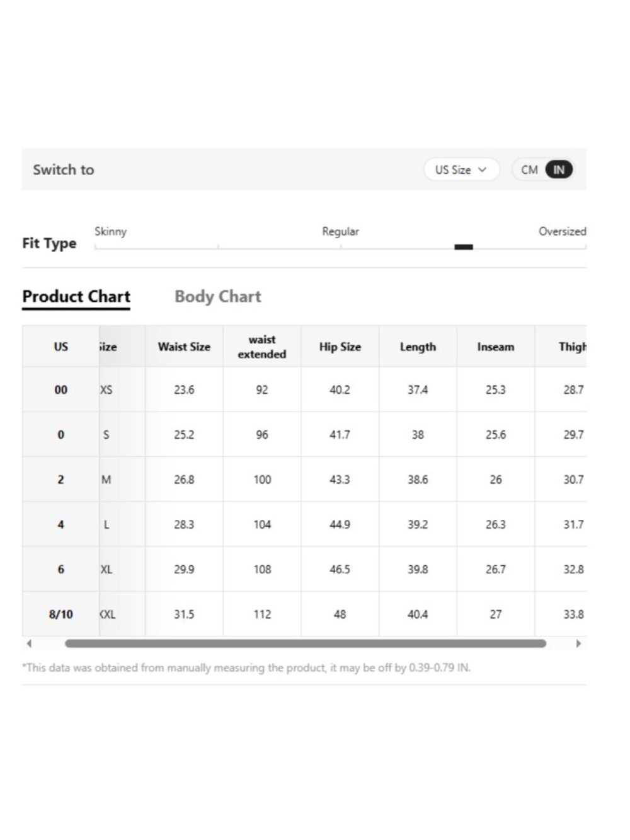The width and height of the screenshot is (630, 840).
Task: Select the IN unit toggle
Action: click(559, 170)
